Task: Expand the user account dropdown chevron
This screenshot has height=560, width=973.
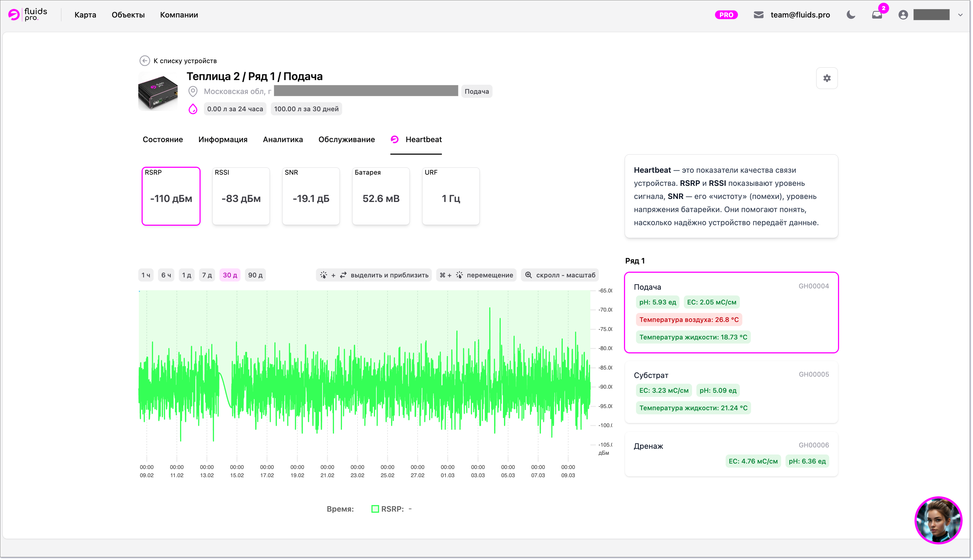Action: click(x=960, y=14)
